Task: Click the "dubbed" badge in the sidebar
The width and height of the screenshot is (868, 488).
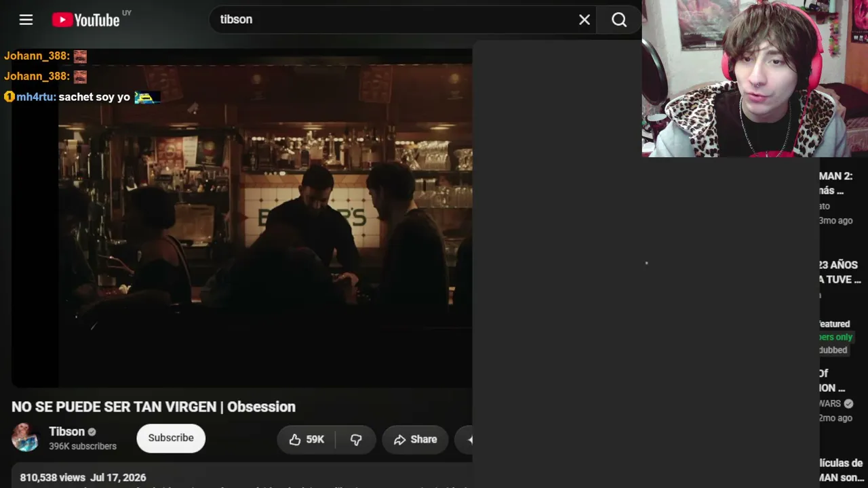Action: tap(833, 350)
